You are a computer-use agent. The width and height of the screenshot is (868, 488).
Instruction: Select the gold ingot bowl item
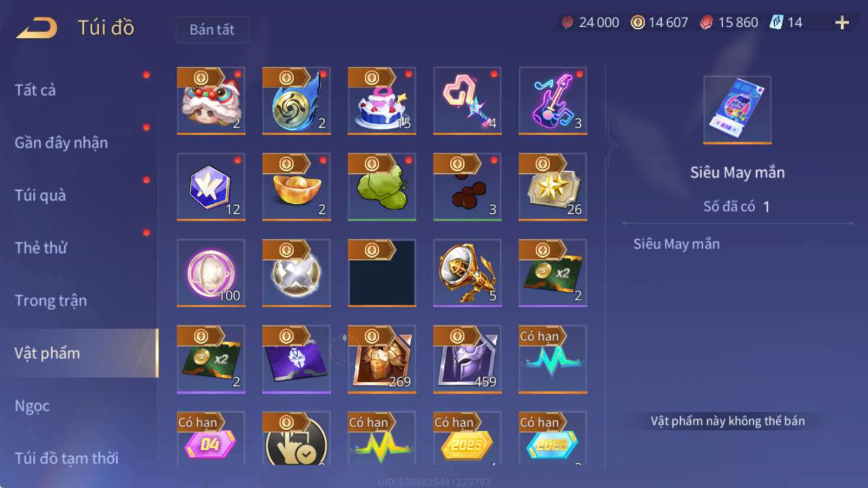tap(296, 187)
